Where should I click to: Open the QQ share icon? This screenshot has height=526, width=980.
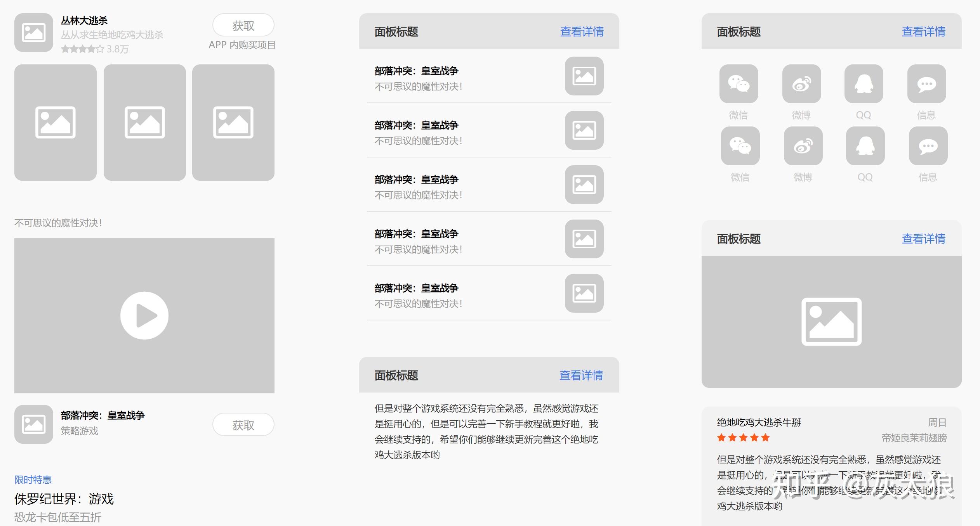pos(864,84)
